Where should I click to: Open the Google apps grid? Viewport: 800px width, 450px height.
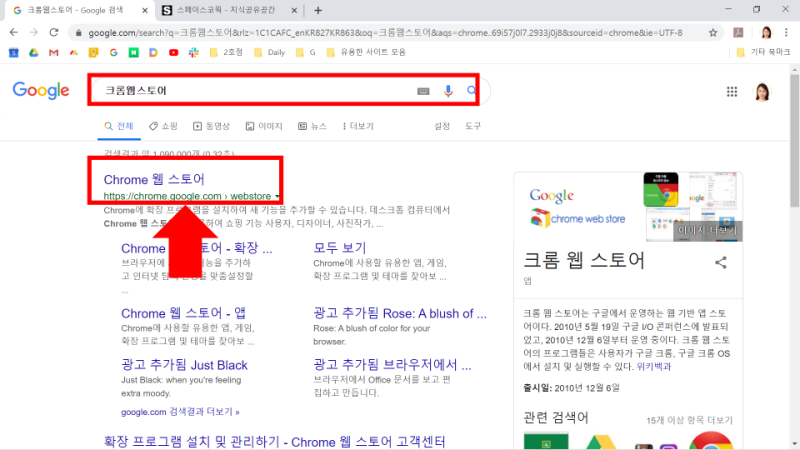click(732, 91)
